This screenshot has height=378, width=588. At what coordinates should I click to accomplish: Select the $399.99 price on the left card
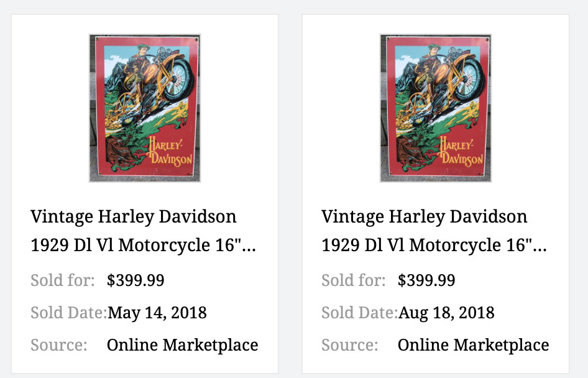click(x=136, y=280)
